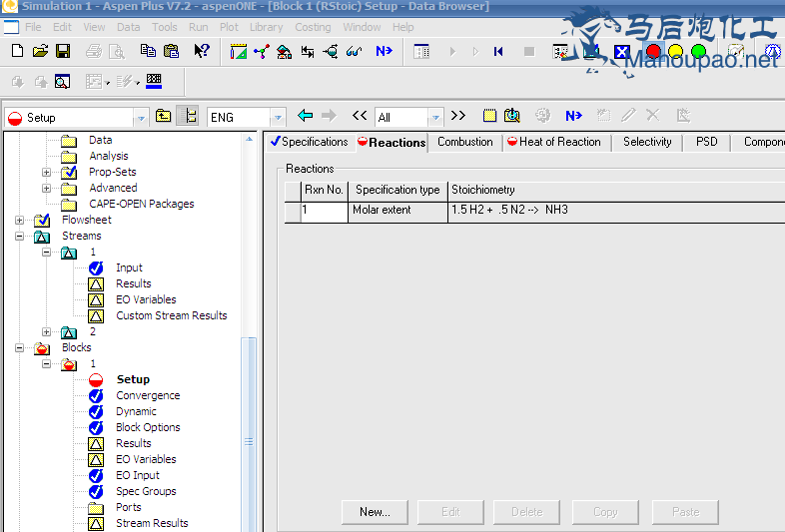Toggle the folder tree view icon

click(188, 116)
